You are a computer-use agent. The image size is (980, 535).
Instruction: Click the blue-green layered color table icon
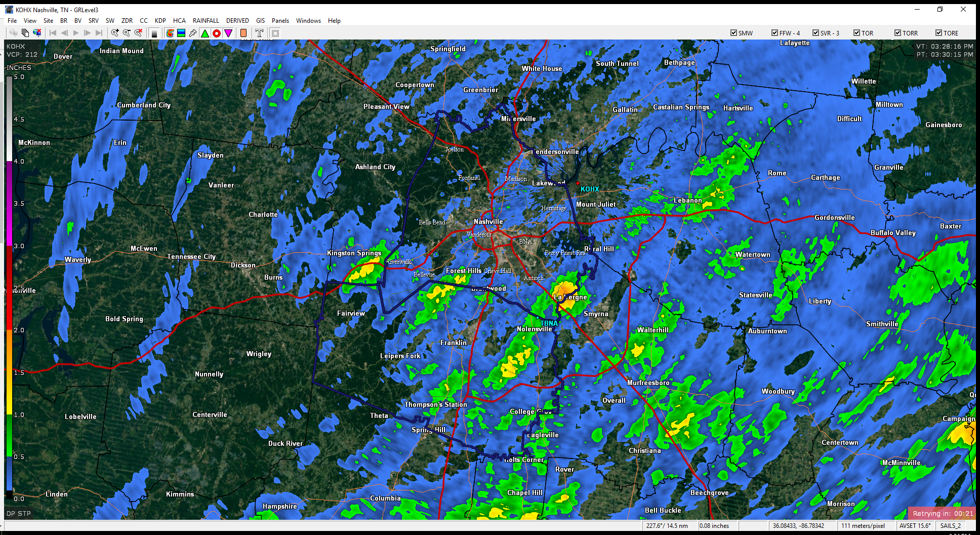[181, 33]
